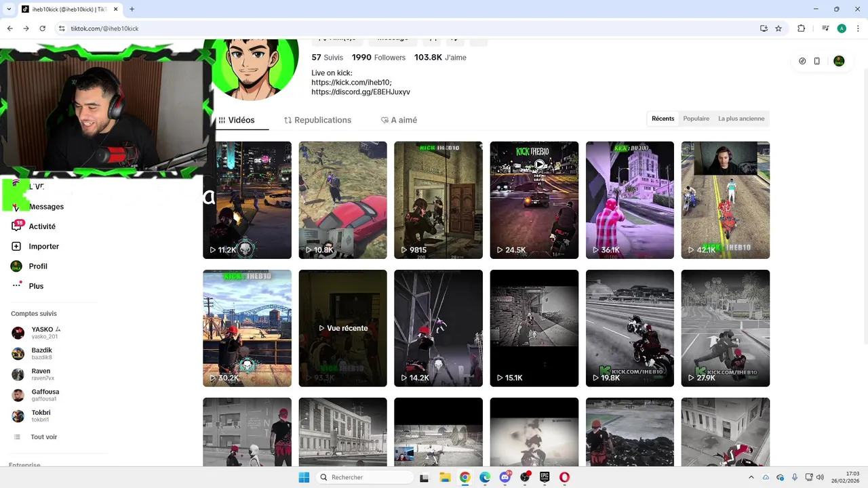
Task: Sort videos by Populaire
Action: [x=696, y=119]
